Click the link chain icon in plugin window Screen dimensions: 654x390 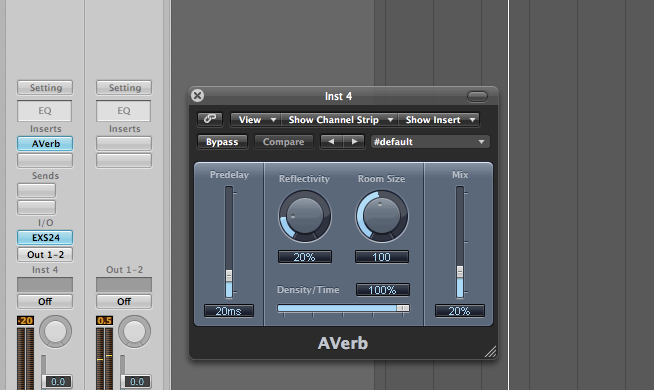tap(210, 119)
